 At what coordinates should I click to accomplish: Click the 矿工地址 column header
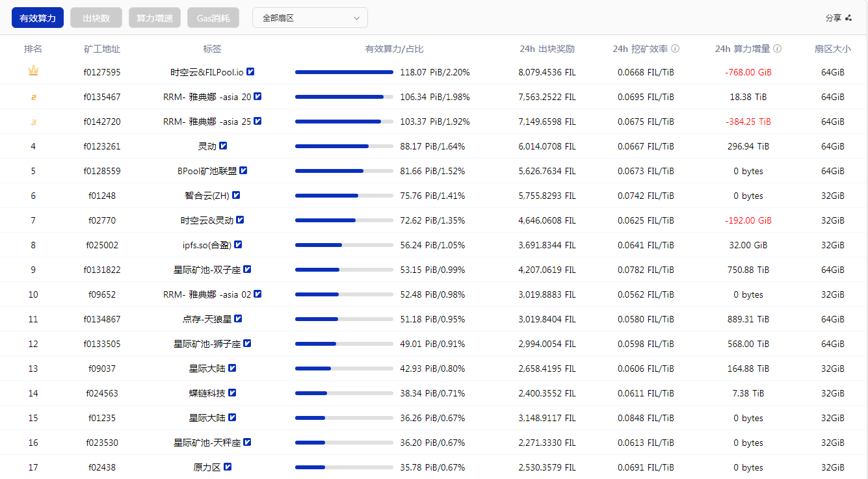102,49
